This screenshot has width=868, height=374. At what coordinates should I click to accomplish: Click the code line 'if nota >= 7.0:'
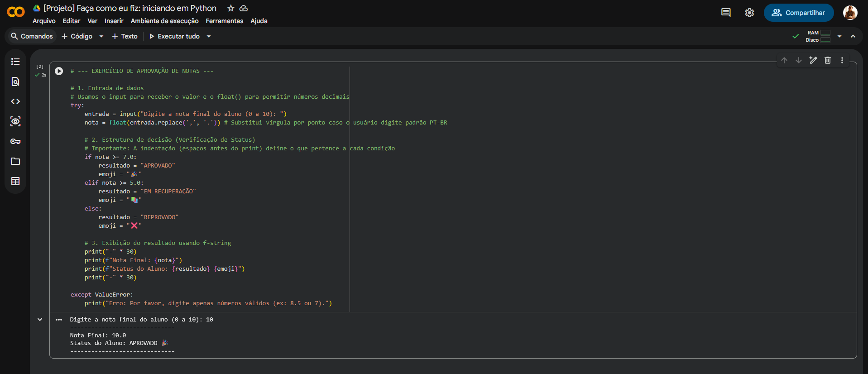pyautogui.click(x=110, y=157)
